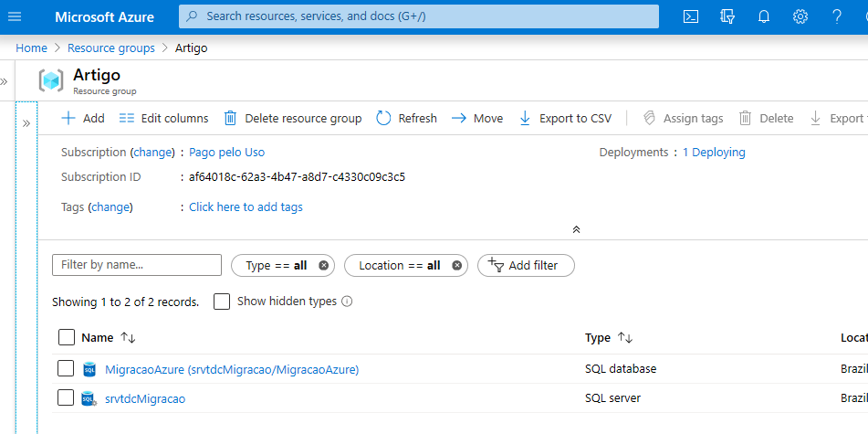
Task: Expand the left sidebar double chevron
Action: point(26,122)
